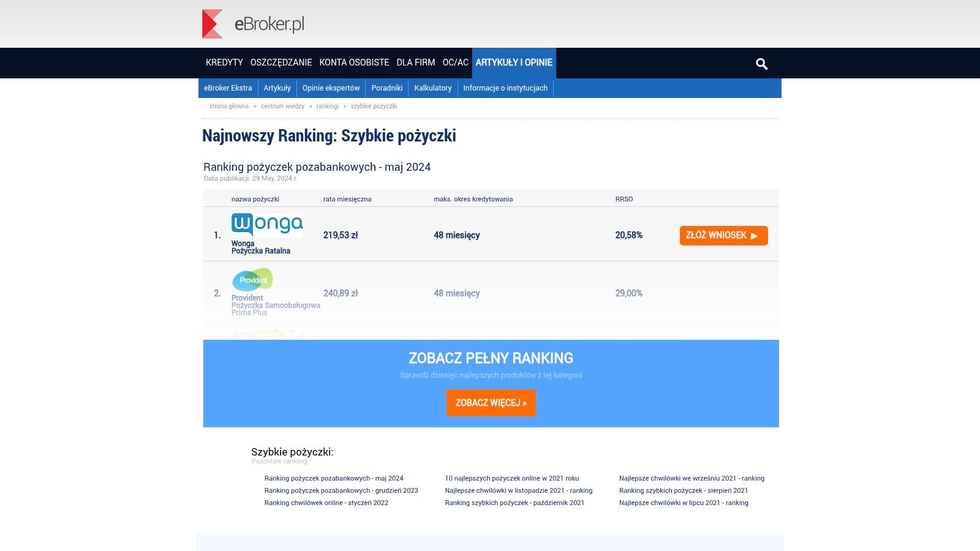The image size is (980, 551).
Task: Click the Provident rate '240,89 zł'
Action: point(341,293)
